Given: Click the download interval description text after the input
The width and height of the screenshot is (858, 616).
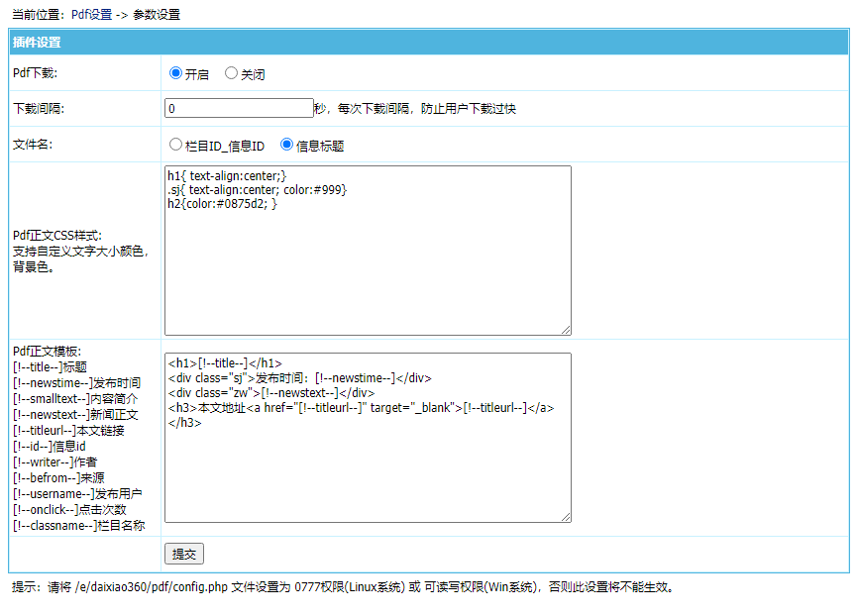Looking at the screenshot, I should click(x=416, y=109).
